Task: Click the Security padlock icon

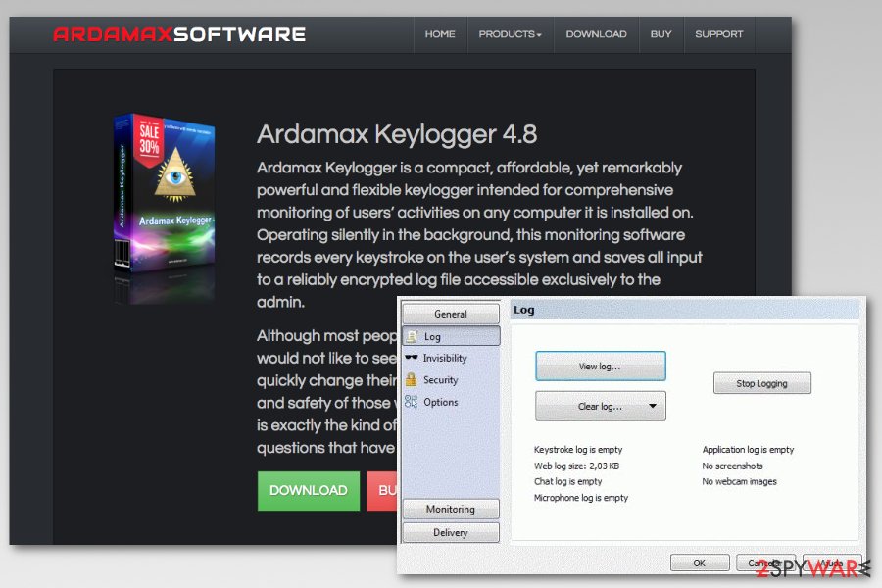Action: (x=412, y=379)
